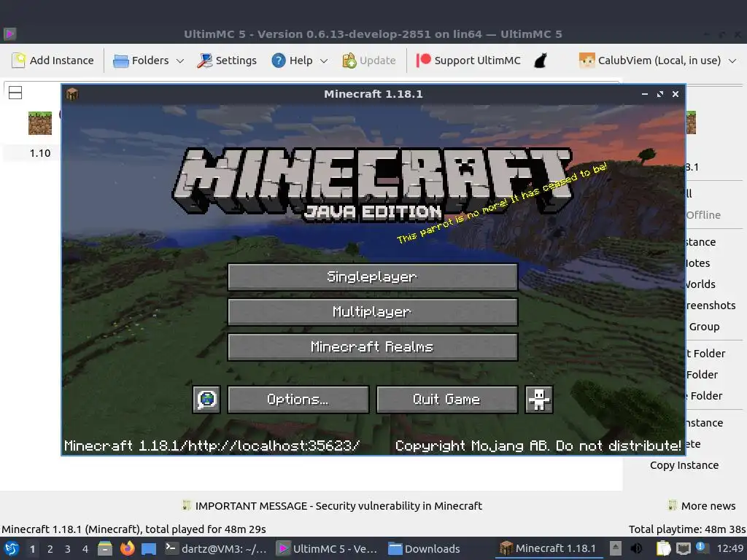Switch to workspace 4
Screen dimensions: 747x560
(x=85, y=549)
